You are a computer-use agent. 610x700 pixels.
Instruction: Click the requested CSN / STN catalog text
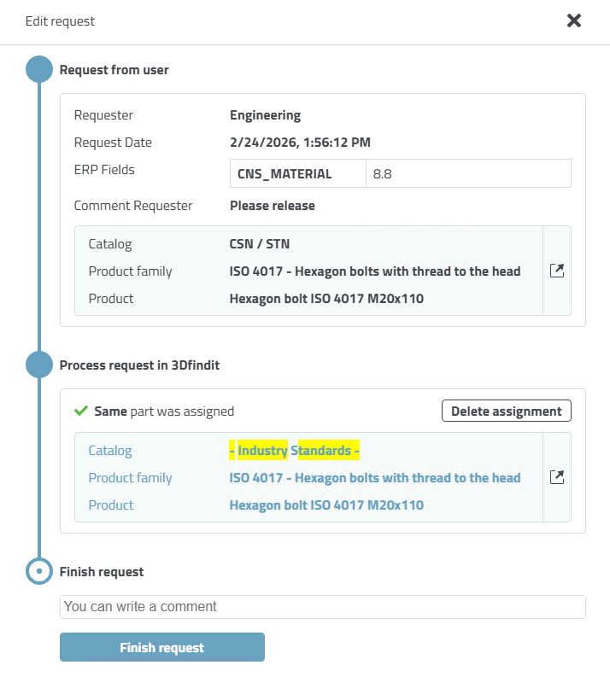pyautogui.click(x=260, y=244)
